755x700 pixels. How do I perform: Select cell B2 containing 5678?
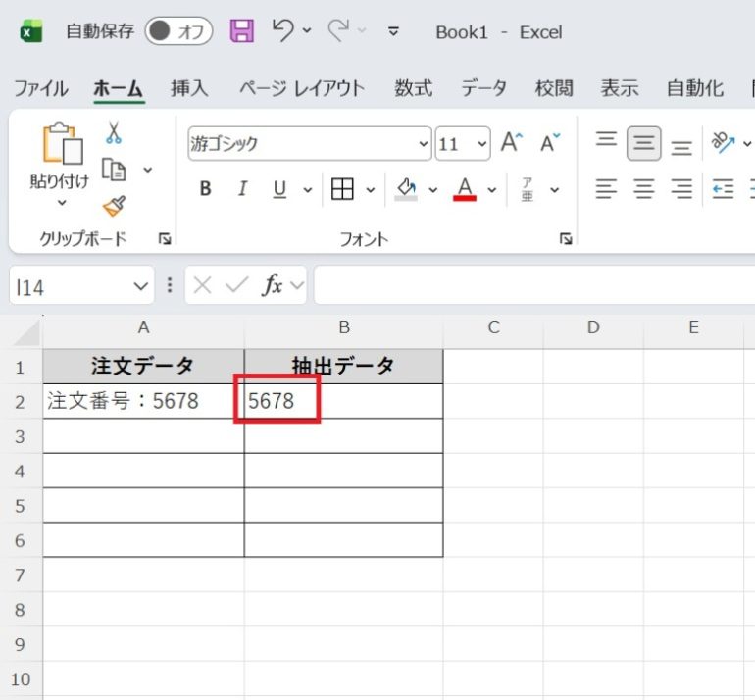(x=343, y=401)
